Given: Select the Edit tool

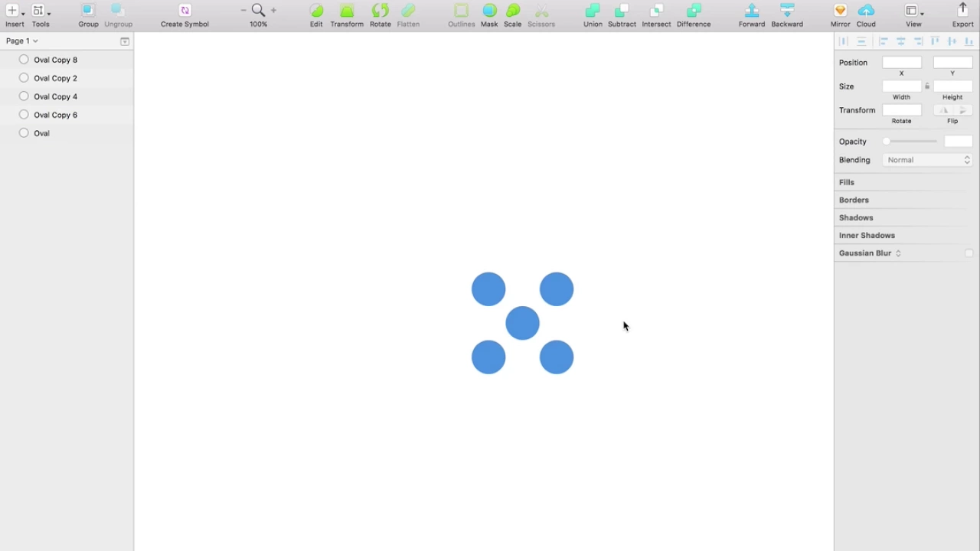Looking at the screenshot, I should coord(316,15).
